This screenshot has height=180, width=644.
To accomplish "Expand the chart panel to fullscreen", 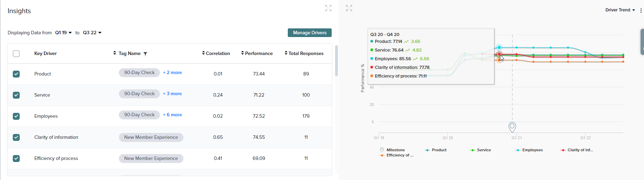I will point(349,8).
